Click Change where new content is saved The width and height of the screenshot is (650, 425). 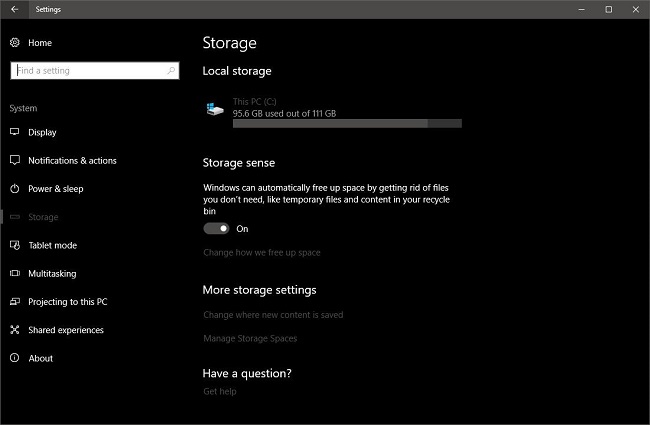pos(273,315)
